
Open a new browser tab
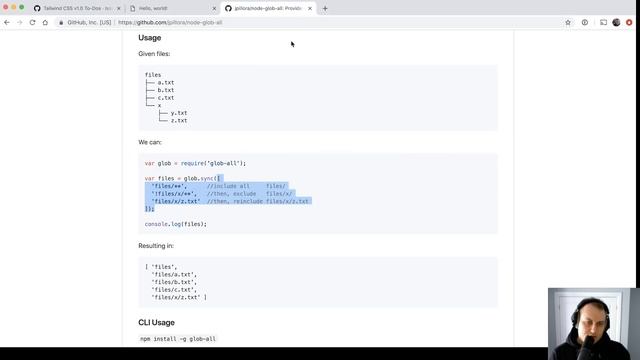325,8
